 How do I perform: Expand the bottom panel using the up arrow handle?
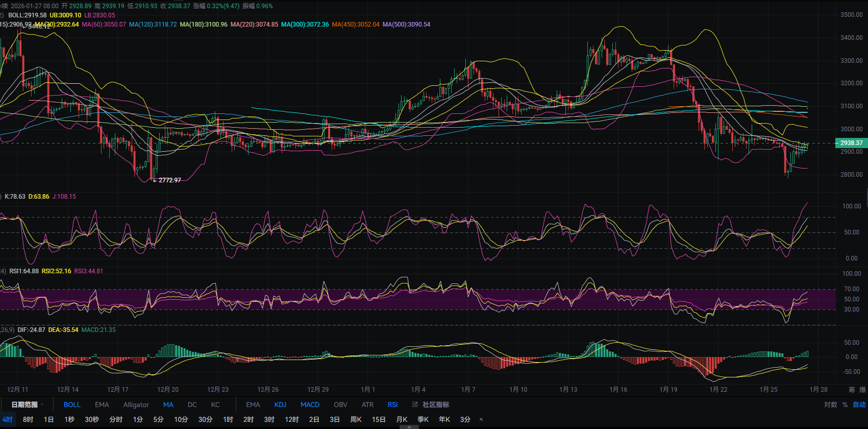tap(409, 426)
